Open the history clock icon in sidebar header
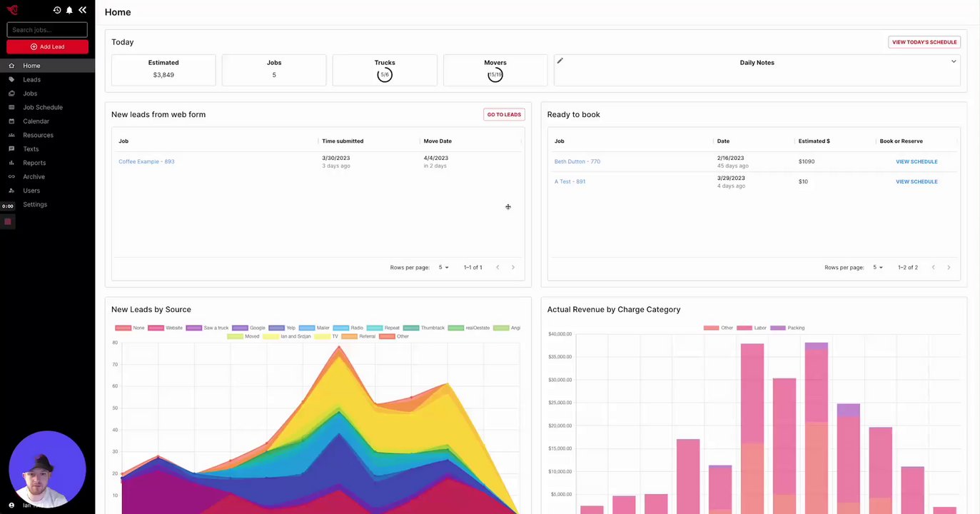Image resolution: width=980 pixels, height=514 pixels. tap(57, 10)
